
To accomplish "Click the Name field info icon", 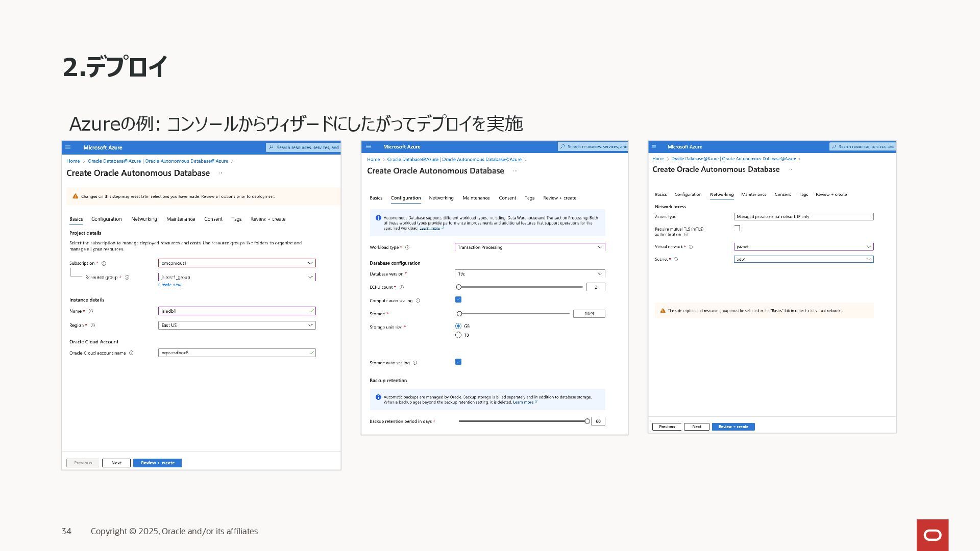I will (x=91, y=311).
